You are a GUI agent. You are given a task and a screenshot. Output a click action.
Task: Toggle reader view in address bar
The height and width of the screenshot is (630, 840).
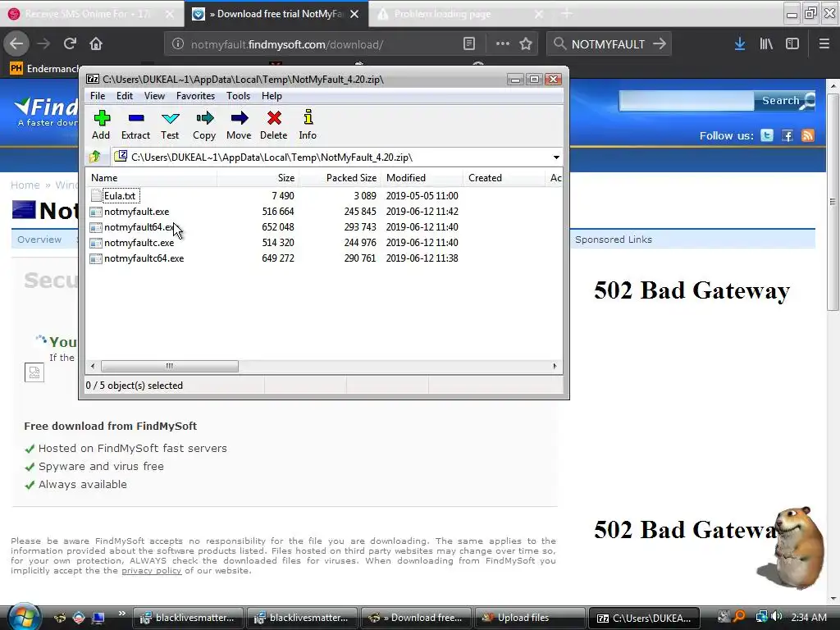point(468,44)
